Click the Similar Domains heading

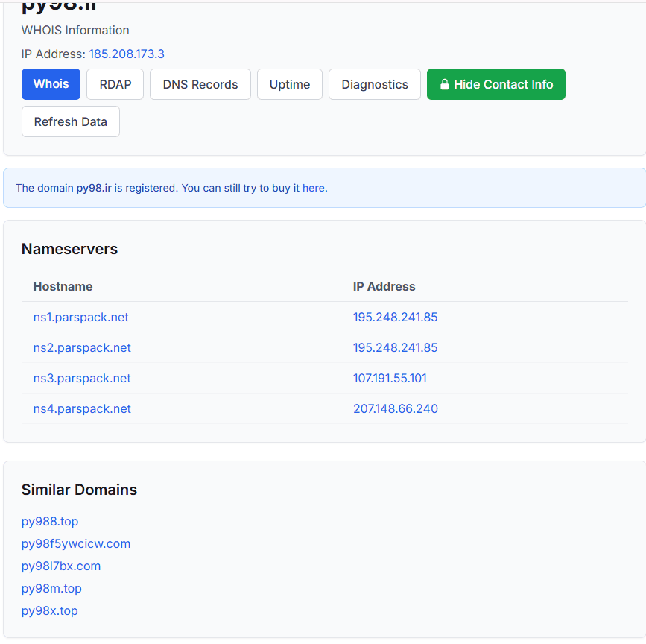tap(79, 490)
